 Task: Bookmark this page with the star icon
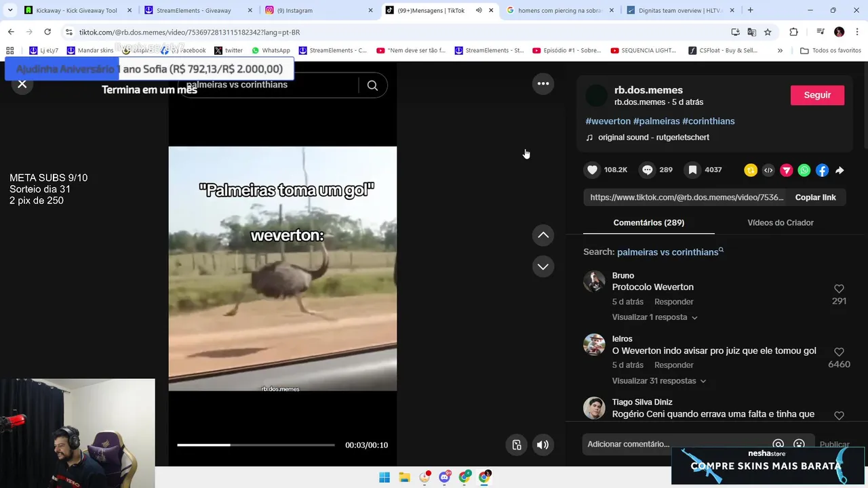(x=768, y=32)
